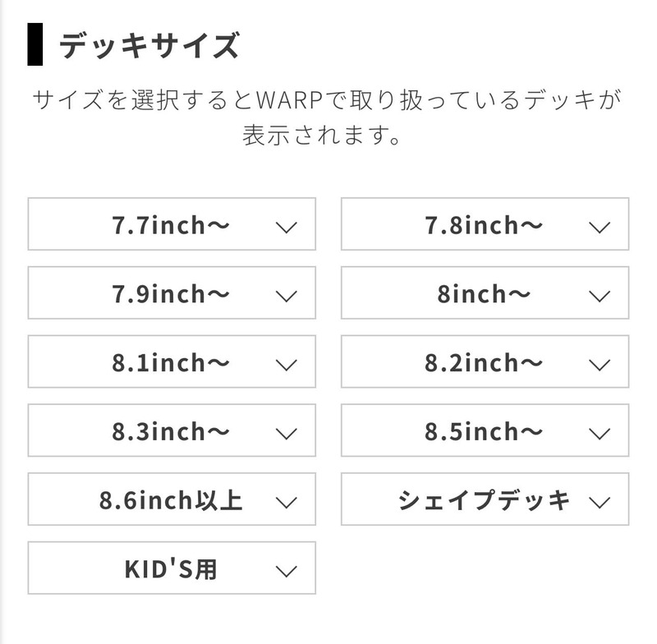This screenshot has height=644, width=657.
Task: Expand the 8inch～ deck size option
Action: [485, 293]
